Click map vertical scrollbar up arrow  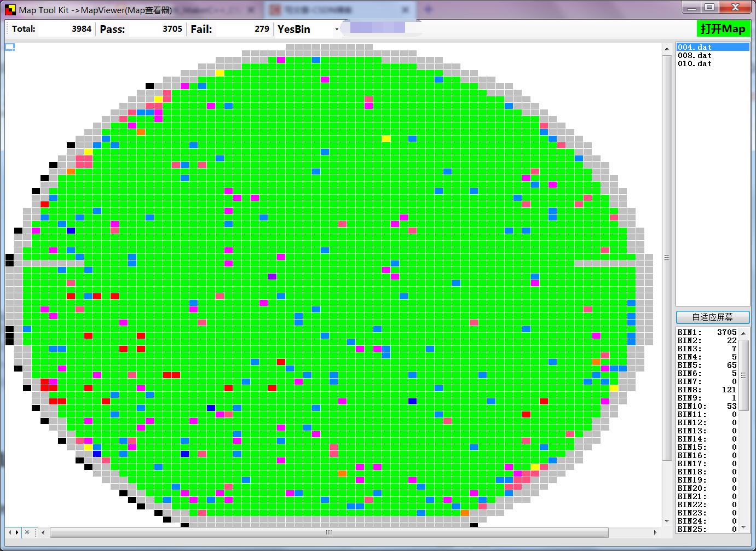667,49
